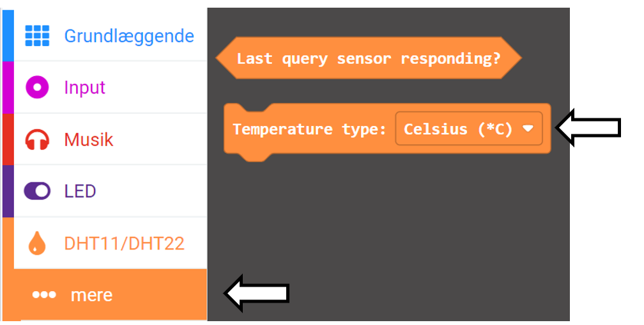Click the white arrow pointing at mere
644x325 pixels.
coord(257,293)
